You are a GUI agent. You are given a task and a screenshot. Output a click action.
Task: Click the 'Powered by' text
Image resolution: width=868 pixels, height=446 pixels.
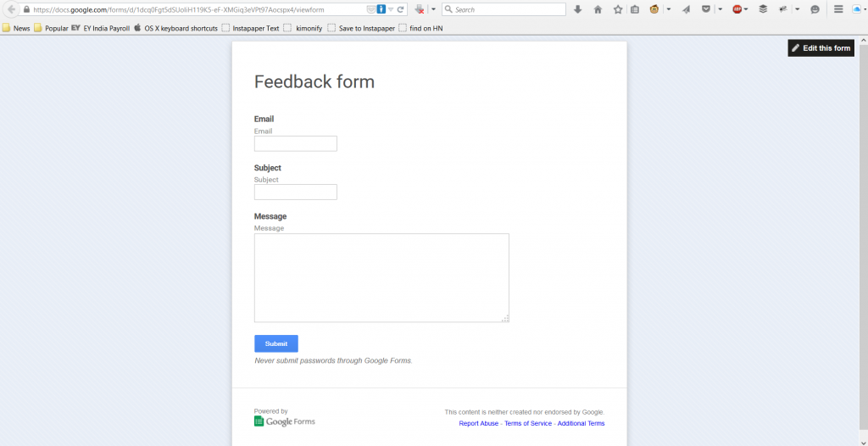pos(270,411)
